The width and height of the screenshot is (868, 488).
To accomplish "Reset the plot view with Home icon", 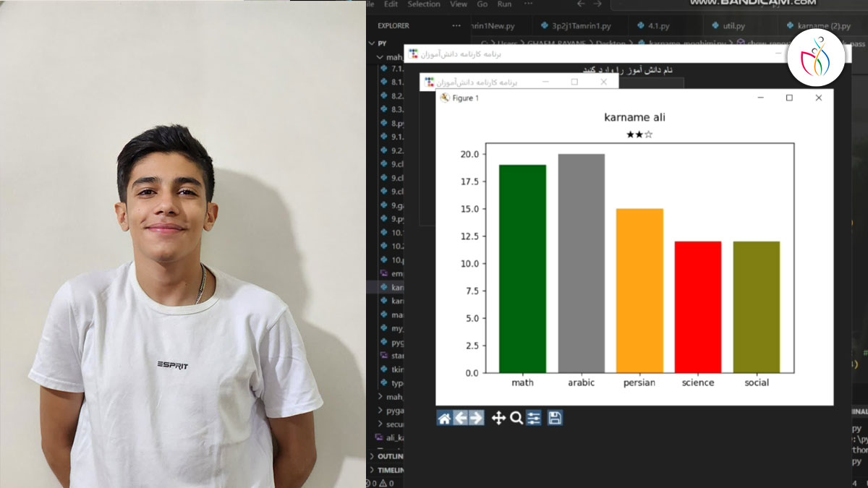I will [x=444, y=418].
